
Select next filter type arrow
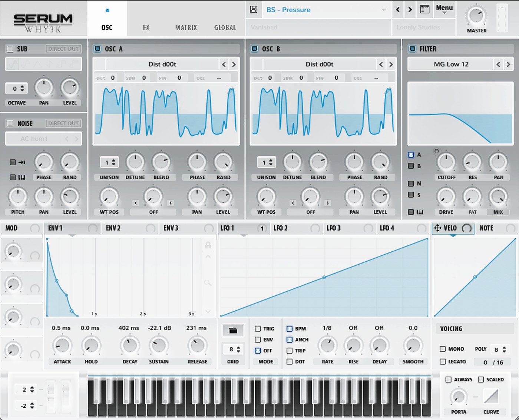click(508, 65)
